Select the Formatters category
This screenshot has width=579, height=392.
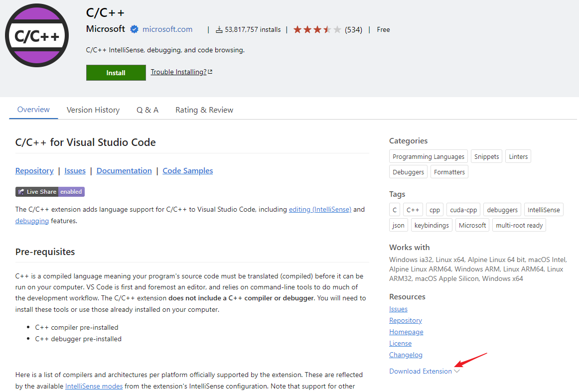coord(449,172)
